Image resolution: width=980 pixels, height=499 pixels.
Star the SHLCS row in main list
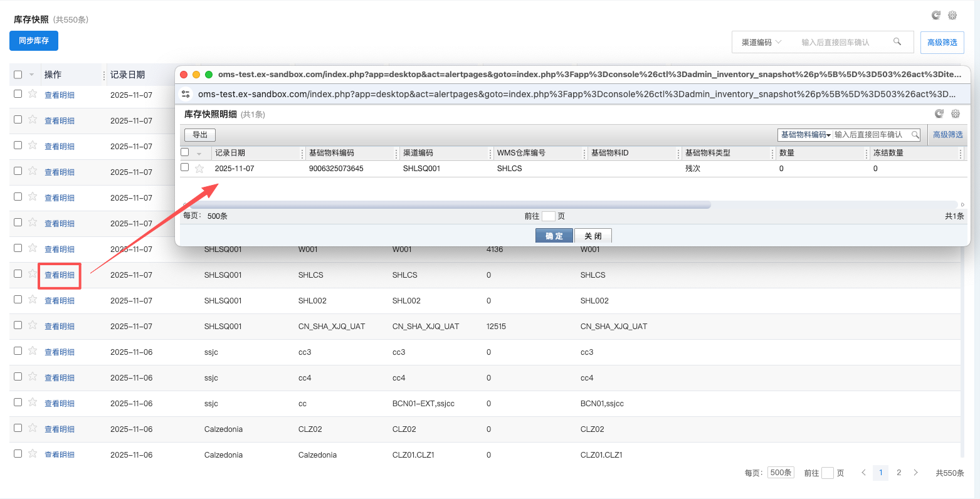(x=33, y=273)
